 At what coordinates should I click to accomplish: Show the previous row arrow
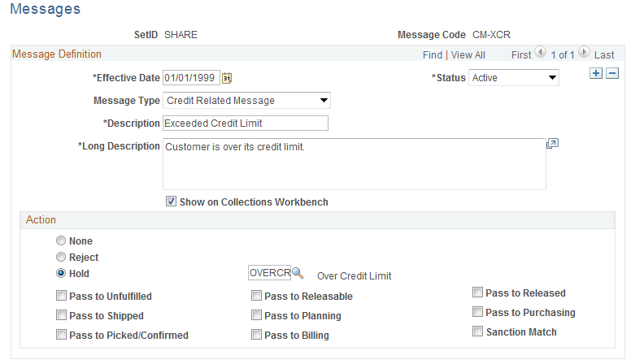tap(541, 52)
